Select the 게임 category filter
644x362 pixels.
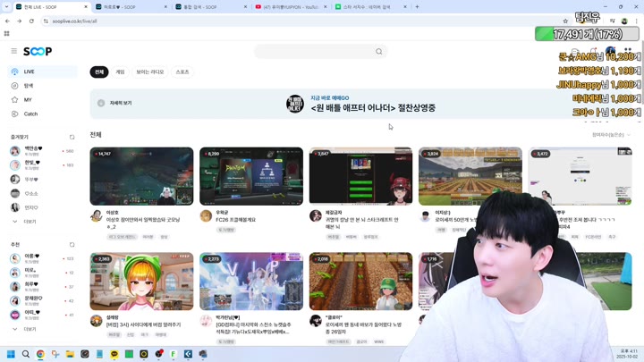click(x=120, y=72)
